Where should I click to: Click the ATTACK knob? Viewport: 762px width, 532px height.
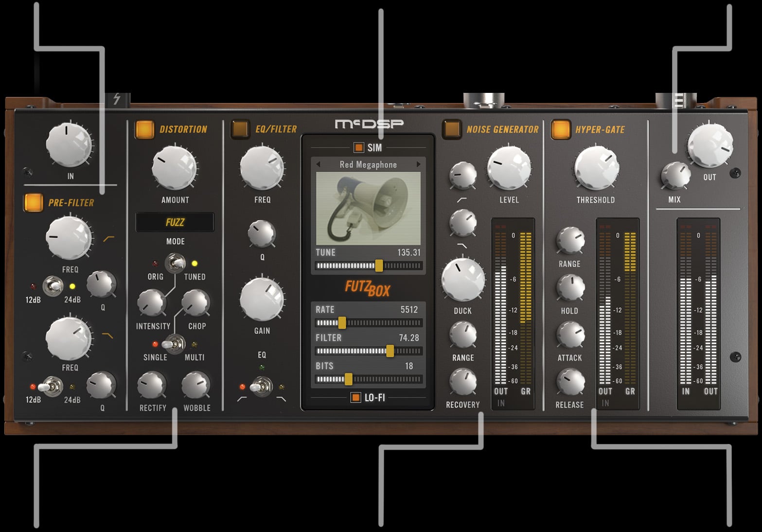[570, 335]
